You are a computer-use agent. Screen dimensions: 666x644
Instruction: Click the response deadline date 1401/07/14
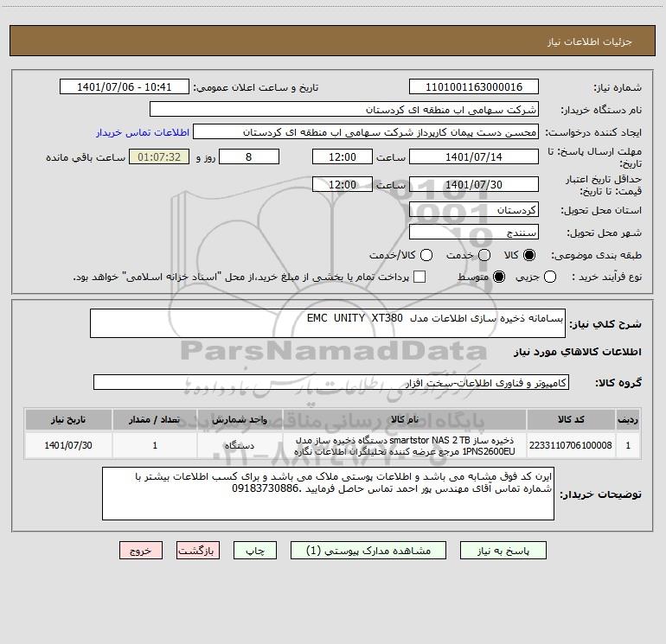pyautogui.click(x=474, y=157)
